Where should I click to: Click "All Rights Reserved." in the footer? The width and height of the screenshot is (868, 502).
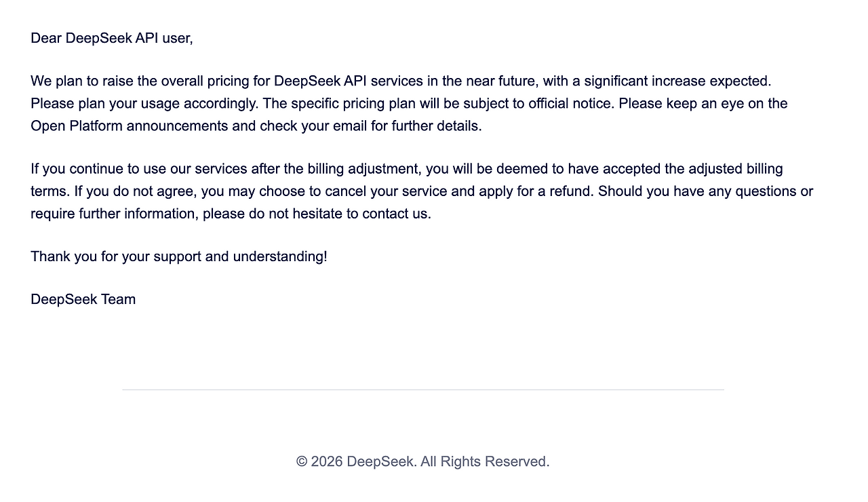[485, 462]
